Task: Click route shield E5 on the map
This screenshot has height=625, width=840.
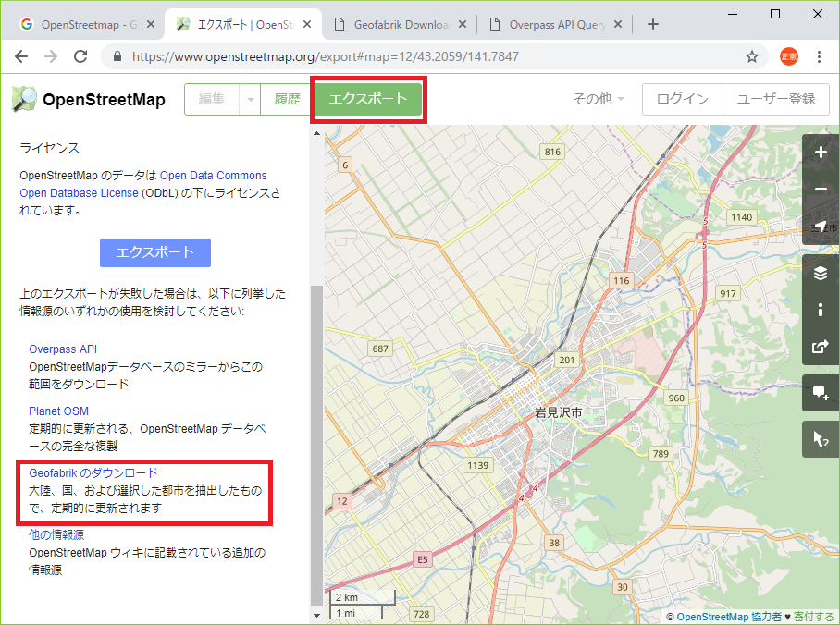Action: [423, 559]
